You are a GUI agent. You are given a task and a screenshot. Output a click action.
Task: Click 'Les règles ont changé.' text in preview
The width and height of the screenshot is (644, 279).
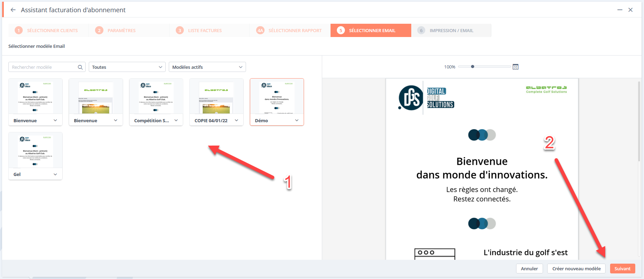pos(482,190)
